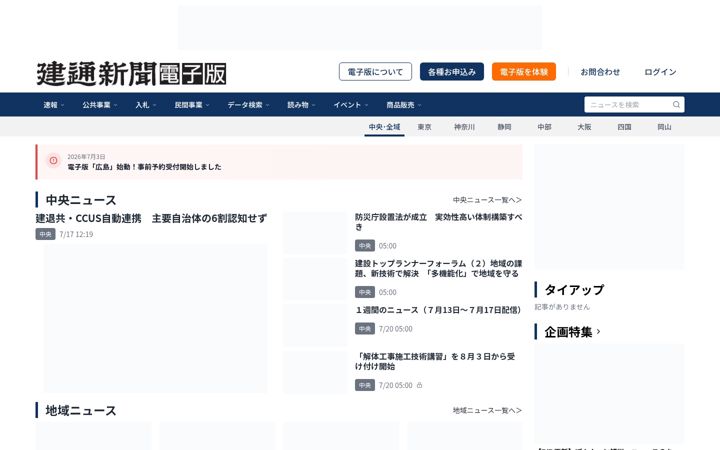The height and width of the screenshot is (450, 720).
Task: Open the 電子版「広島」始動 announcement
Action: click(x=144, y=167)
